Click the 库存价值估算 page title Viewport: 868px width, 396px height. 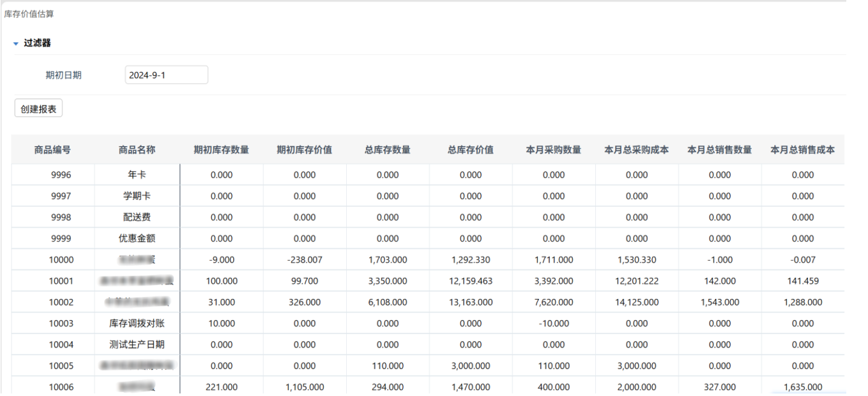click(27, 14)
